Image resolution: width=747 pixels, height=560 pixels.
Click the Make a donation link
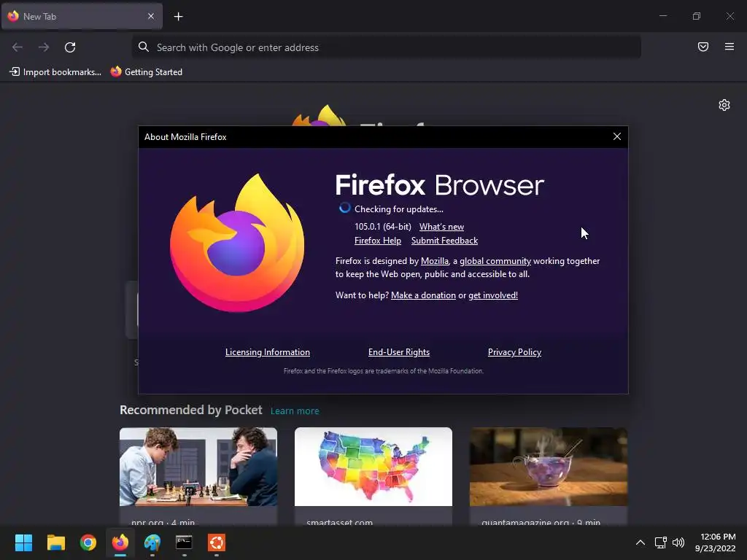pos(423,295)
